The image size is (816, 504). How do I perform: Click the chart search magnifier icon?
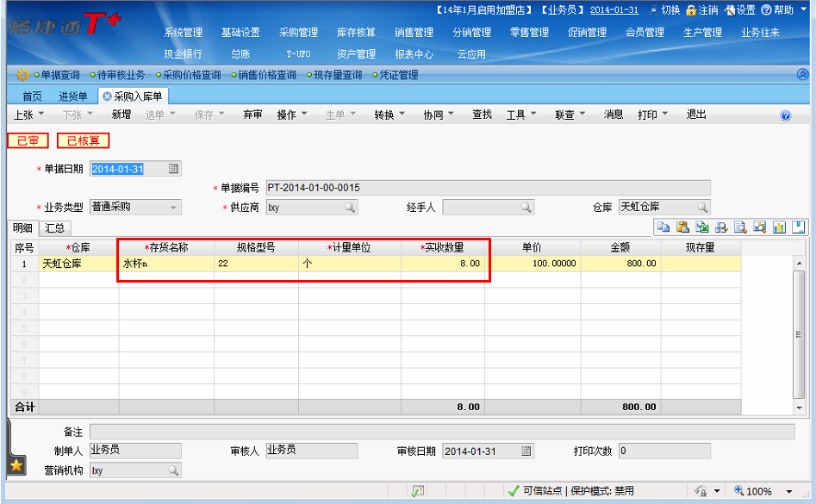point(759,227)
